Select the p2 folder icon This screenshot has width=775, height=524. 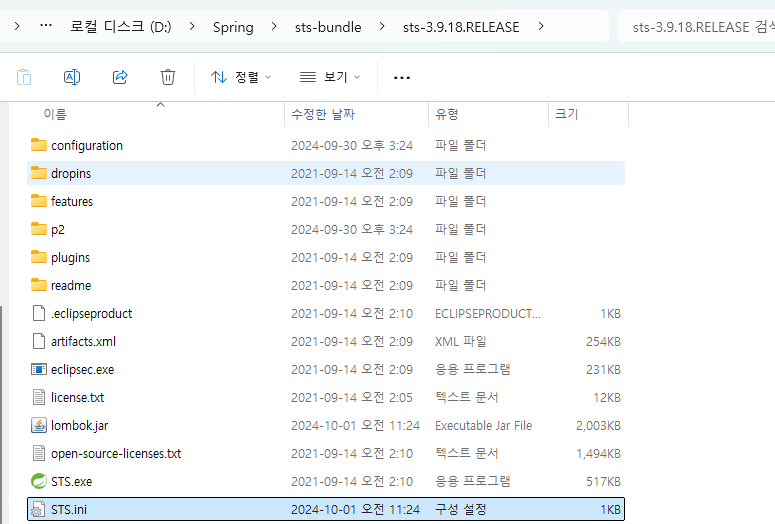[39, 229]
